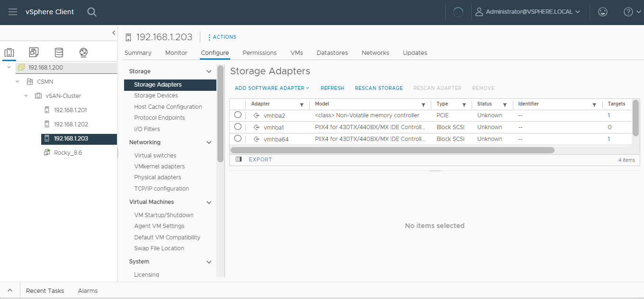
Task: Collapse the Virtual Machines settings section
Action: pyautogui.click(x=209, y=202)
